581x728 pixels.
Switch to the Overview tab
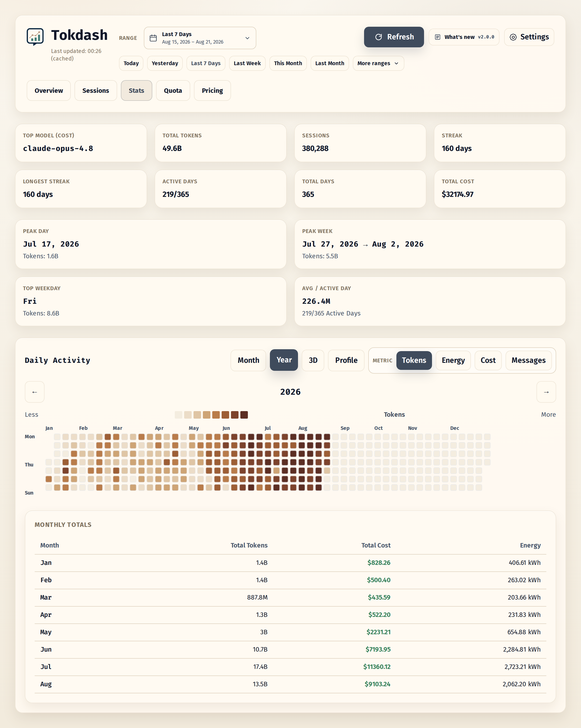(49, 90)
